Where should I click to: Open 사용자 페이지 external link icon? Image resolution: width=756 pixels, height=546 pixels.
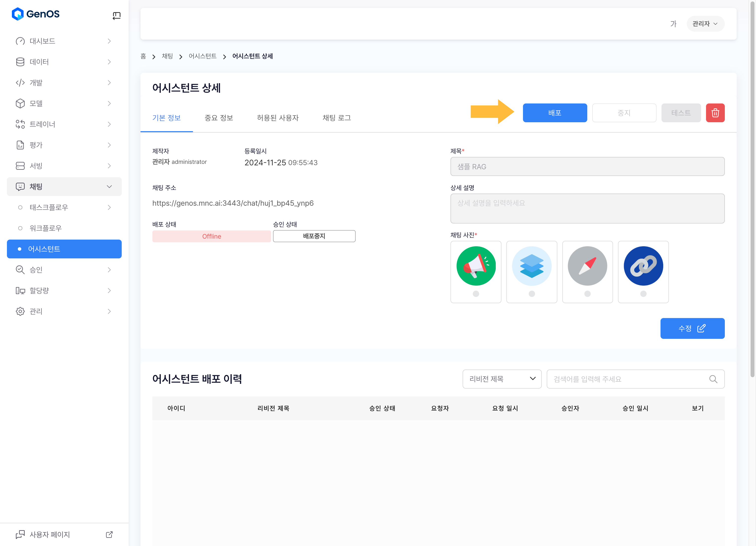point(109,535)
